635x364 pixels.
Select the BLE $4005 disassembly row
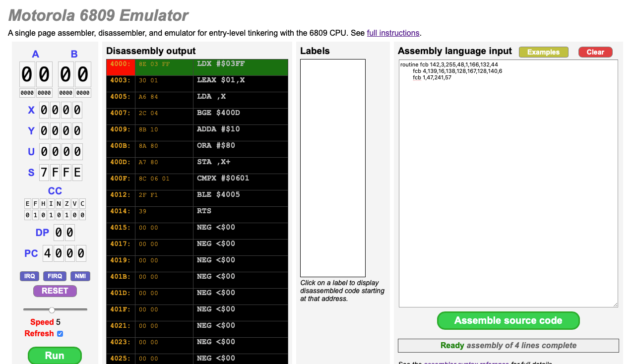click(x=197, y=198)
